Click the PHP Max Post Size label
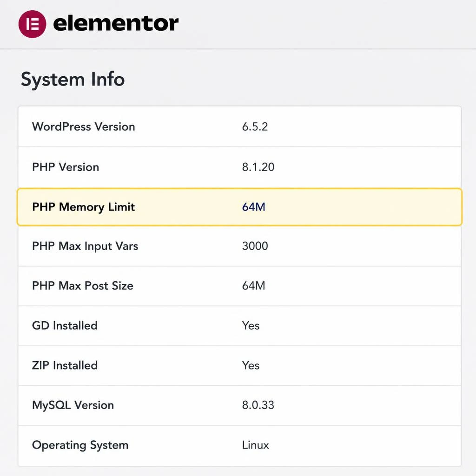Image resolution: width=476 pixels, height=476 pixels. click(x=83, y=286)
